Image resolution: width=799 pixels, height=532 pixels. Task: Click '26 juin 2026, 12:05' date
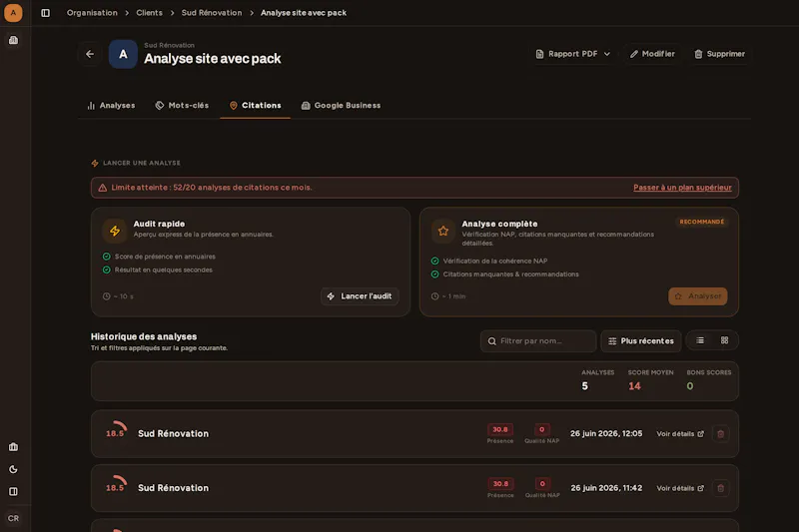click(606, 434)
